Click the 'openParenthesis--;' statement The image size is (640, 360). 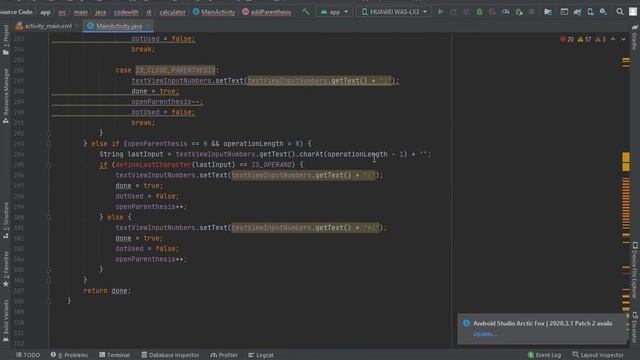pyautogui.click(x=167, y=102)
